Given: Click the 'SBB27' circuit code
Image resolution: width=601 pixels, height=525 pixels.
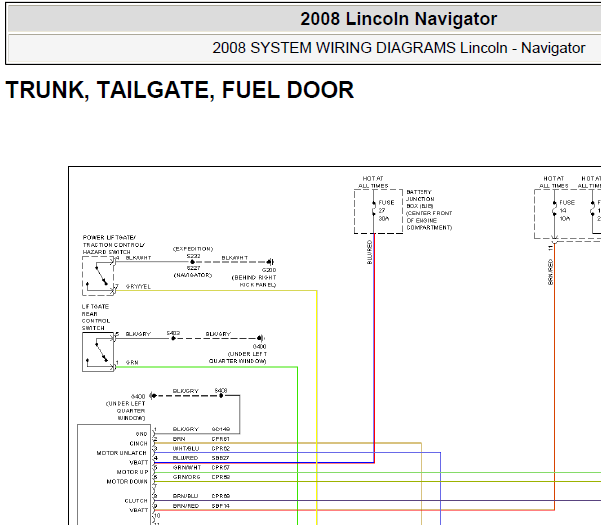Looking at the screenshot, I should 220,458.
